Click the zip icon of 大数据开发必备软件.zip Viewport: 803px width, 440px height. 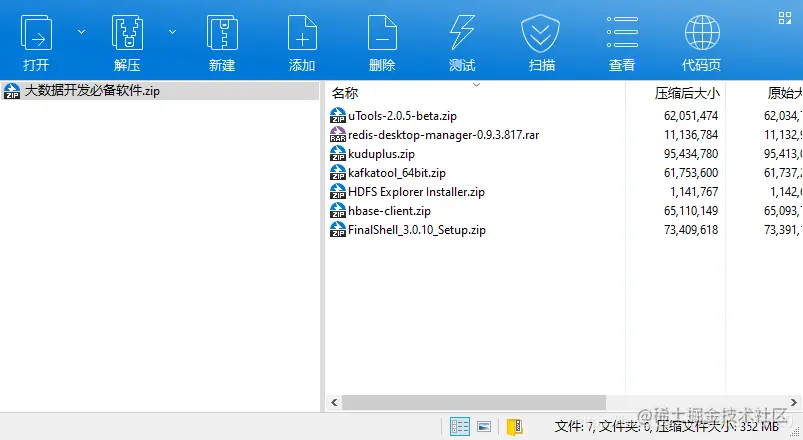(11, 91)
